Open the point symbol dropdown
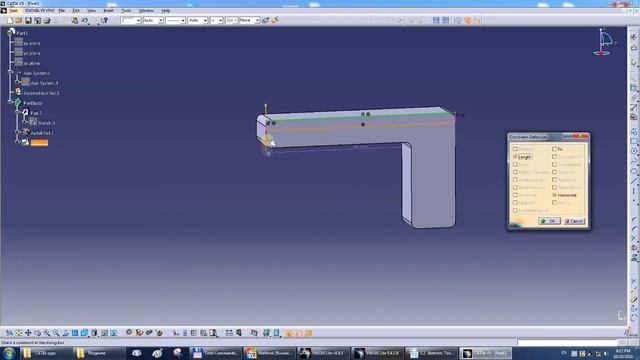 point(220,20)
